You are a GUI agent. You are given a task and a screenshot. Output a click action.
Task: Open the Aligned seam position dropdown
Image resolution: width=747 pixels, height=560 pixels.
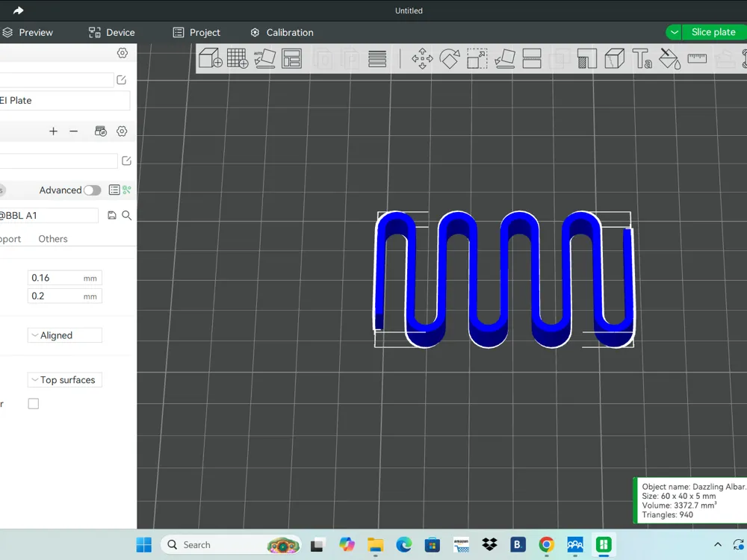tap(65, 335)
